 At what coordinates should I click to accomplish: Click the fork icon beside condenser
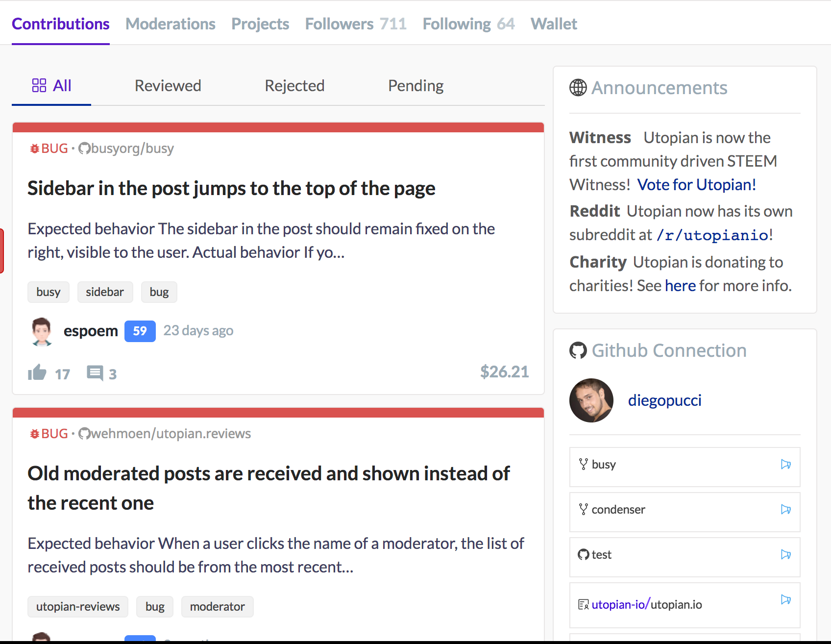583,509
